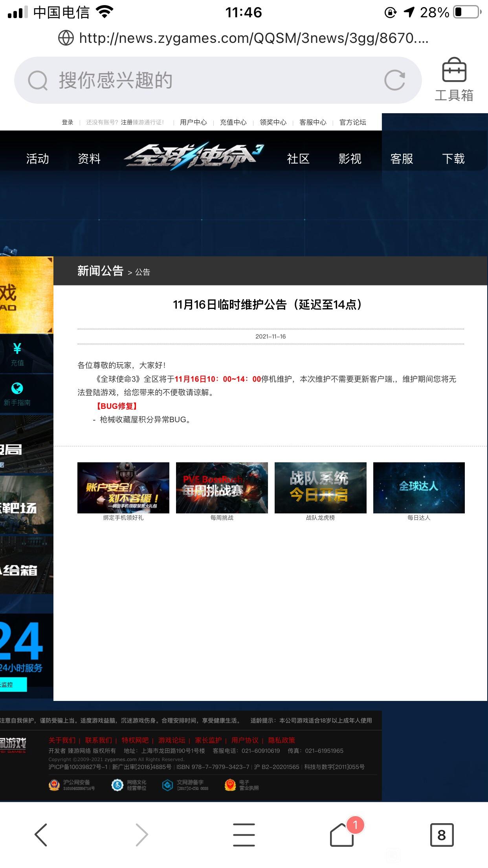
Task: Tap the Wi-Fi status icon
Action: click(105, 12)
